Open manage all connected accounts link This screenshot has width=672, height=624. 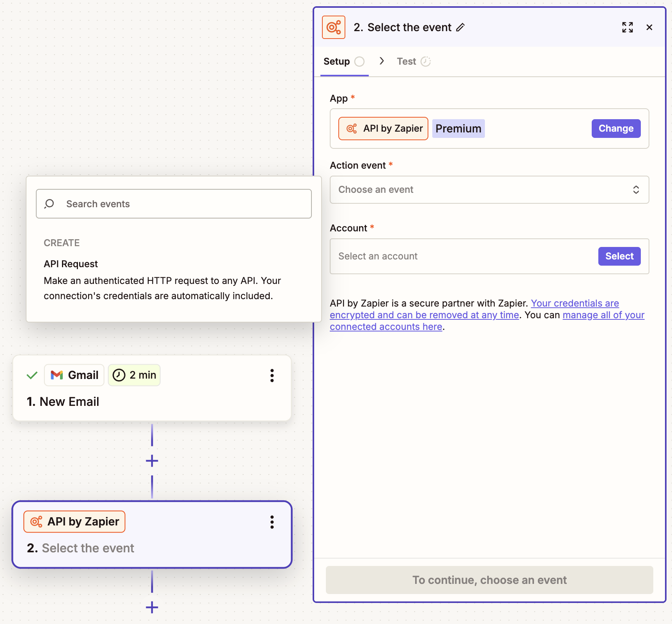(x=487, y=321)
